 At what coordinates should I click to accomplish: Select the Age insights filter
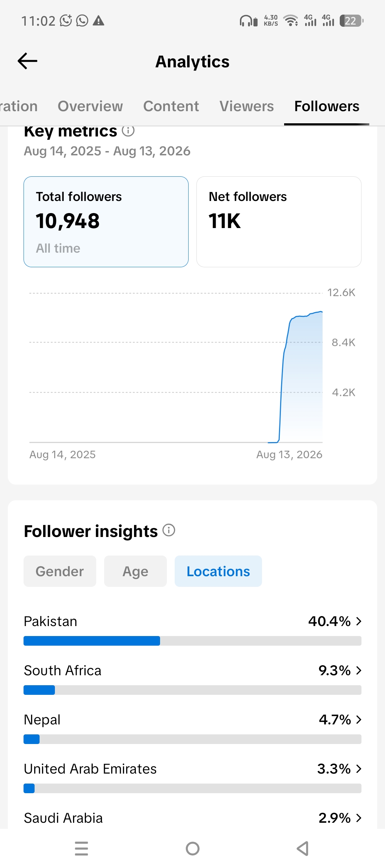coord(135,571)
